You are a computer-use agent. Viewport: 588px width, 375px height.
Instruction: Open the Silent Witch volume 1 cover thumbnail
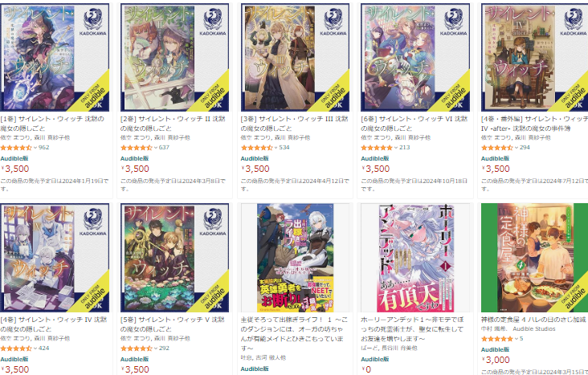(x=55, y=57)
